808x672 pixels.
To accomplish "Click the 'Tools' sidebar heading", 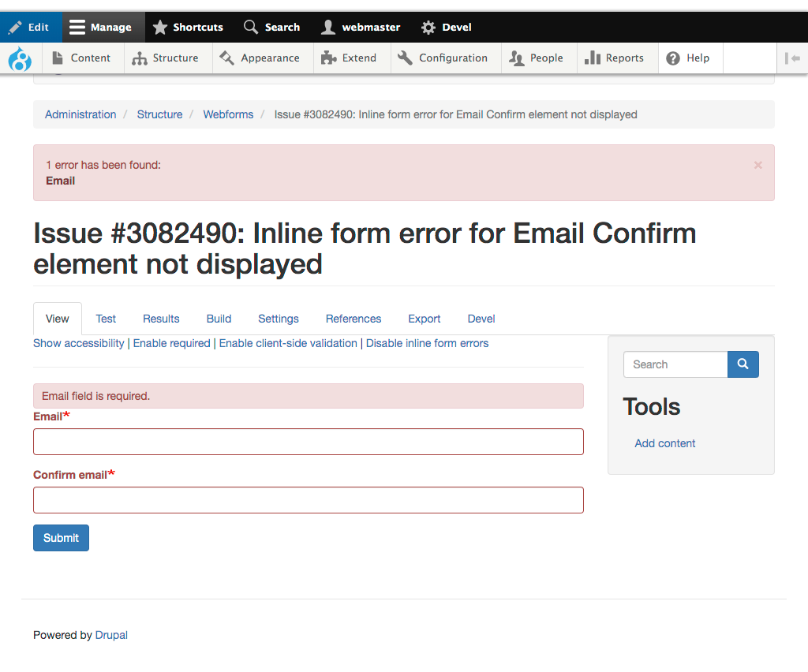I will coord(651,407).
